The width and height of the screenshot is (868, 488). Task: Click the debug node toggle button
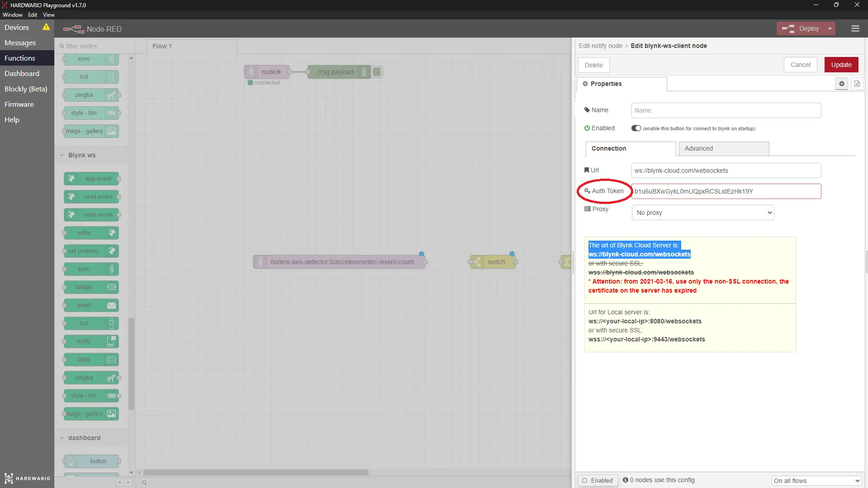[x=377, y=72]
